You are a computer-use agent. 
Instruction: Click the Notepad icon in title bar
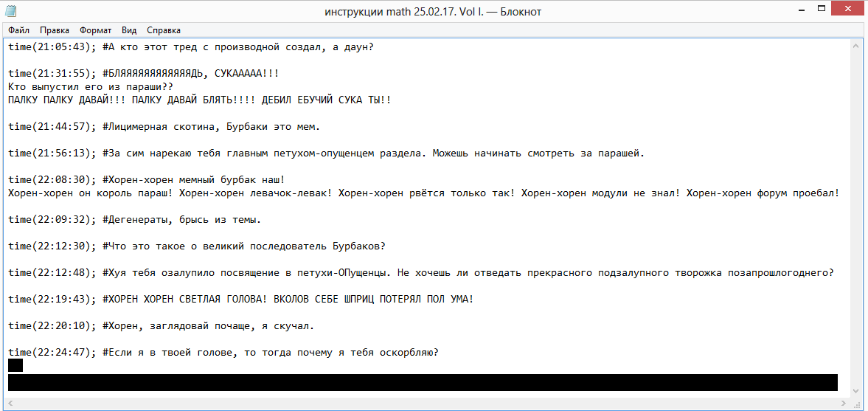(10, 10)
